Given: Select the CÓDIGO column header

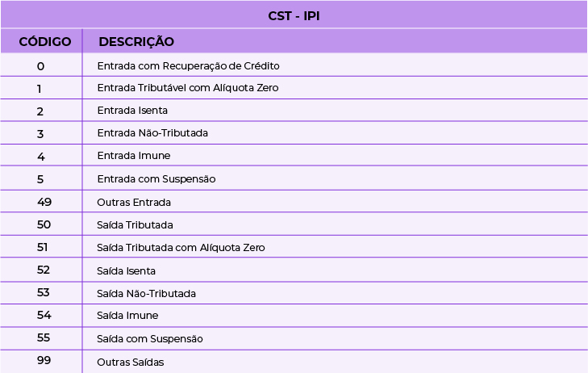Looking at the screenshot, I should pyautogui.click(x=45, y=41).
